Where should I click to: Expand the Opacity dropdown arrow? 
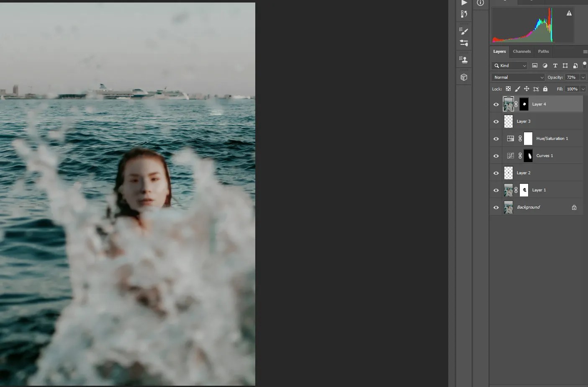click(x=583, y=77)
